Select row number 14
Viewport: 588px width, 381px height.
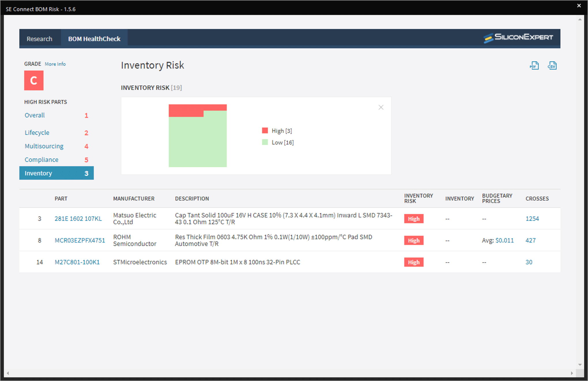(39, 262)
